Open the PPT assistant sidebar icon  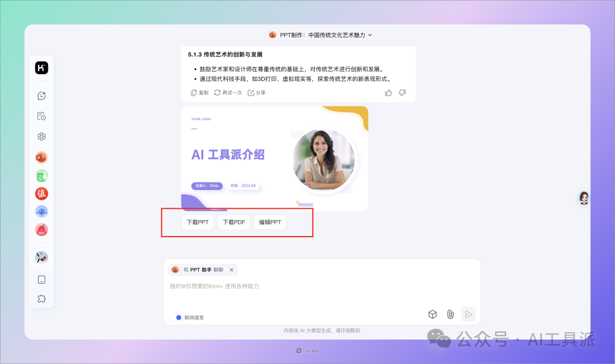(42, 158)
